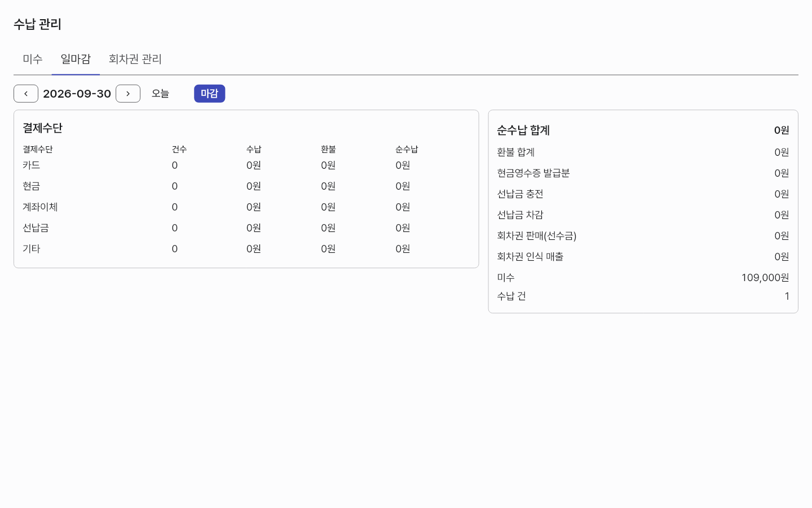Select the 기타 payment row
The height and width of the screenshot is (508, 812).
pos(246,249)
